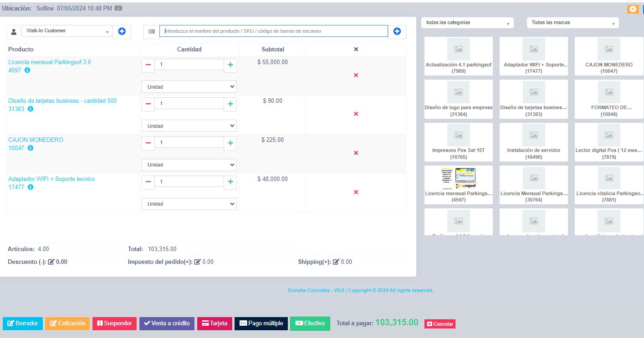This screenshot has height=338, width=644.
Task: Remove CAJON MONEDERO from the cart
Action: tap(356, 153)
